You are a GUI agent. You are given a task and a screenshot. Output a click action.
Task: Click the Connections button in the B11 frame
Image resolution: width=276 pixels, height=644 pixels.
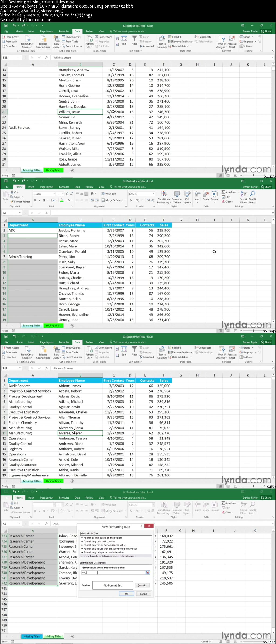pos(103,348)
